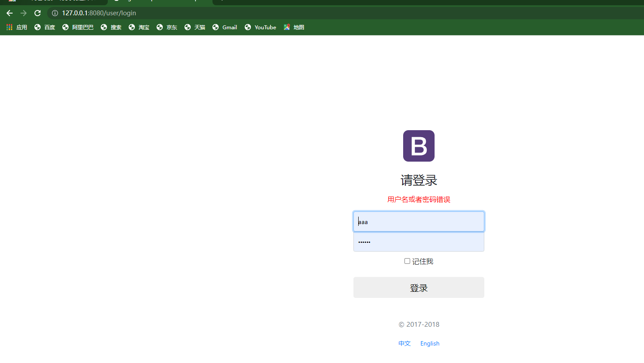Enable the 记住我 checkbox
The width and height of the screenshot is (644, 363).
point(407,261)
